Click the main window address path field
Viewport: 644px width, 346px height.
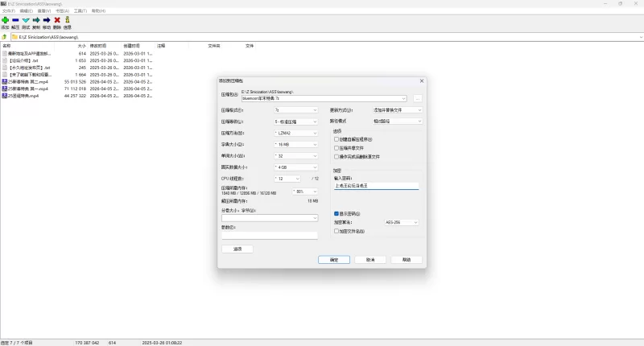(327, 37)
